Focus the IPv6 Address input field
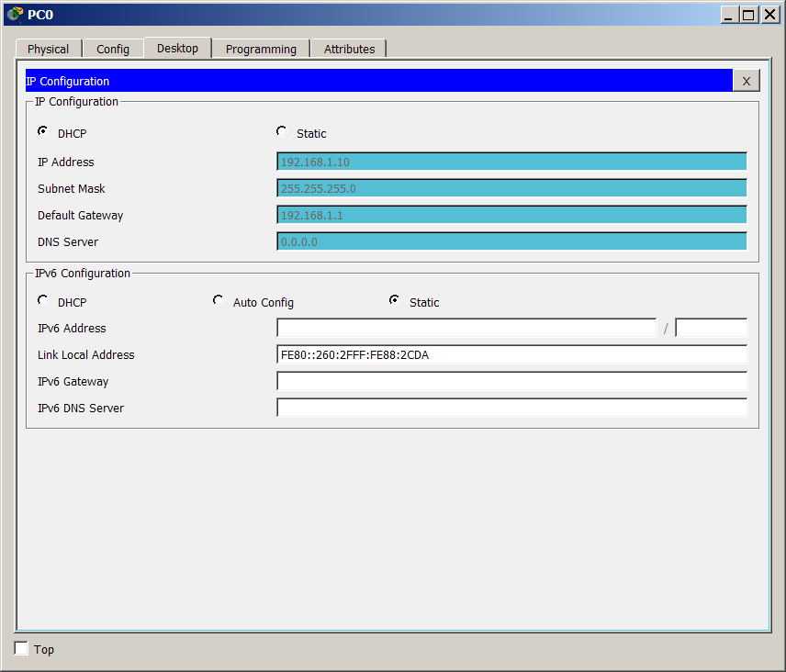This screenshot has height=672, width=786. point(466,328)
